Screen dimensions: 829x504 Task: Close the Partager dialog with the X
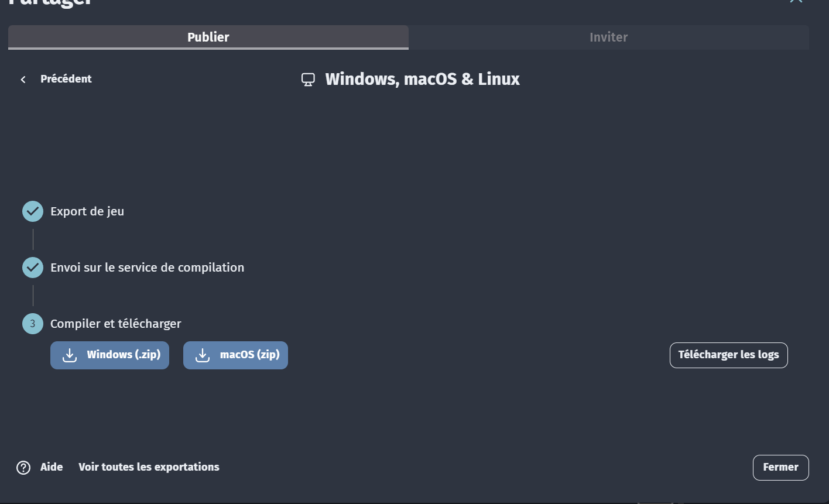click(796, 2)
